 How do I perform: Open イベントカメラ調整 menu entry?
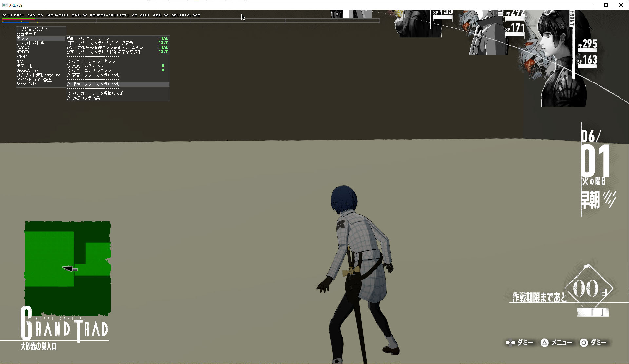34,80
